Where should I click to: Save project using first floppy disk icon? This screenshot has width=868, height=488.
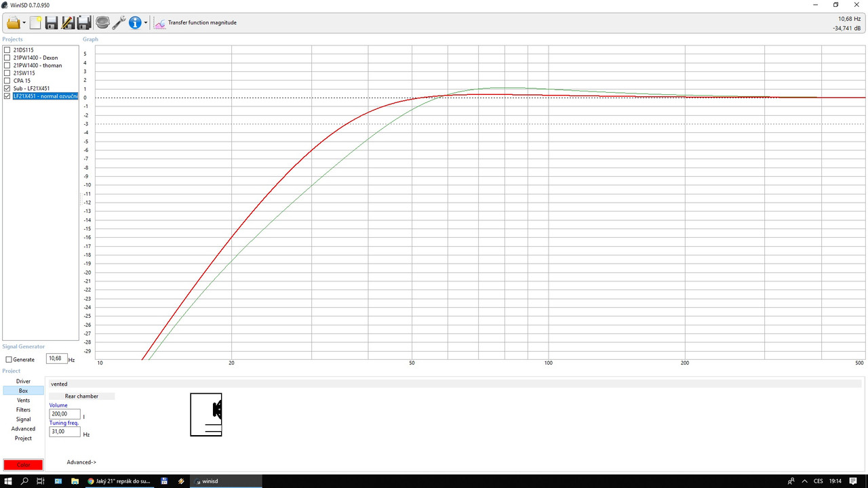click(x=52, y=23)
